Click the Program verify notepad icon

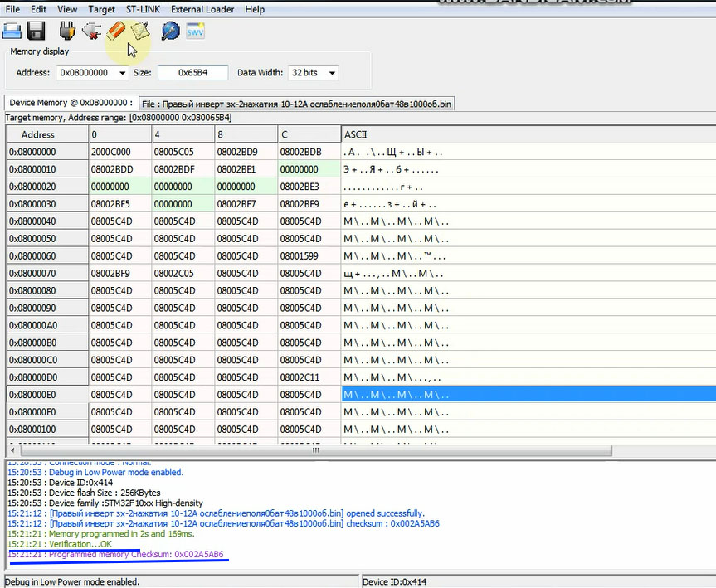[140, 32]
